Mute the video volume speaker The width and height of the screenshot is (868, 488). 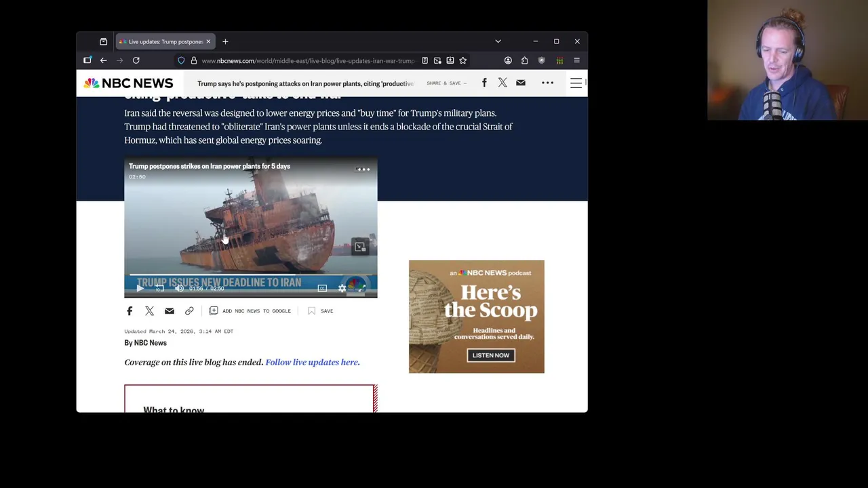pyautogui.click(x=179, y=289)
